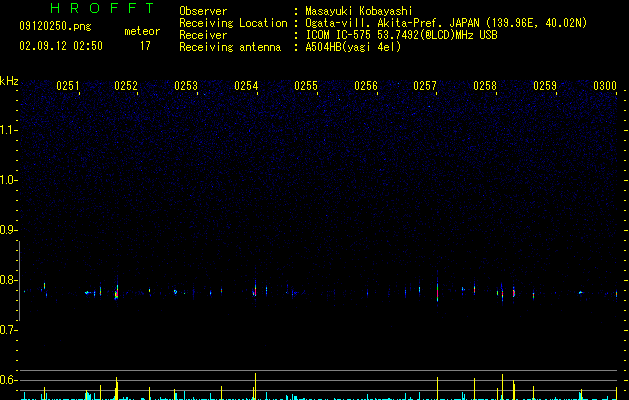Click the 0257 time marker
Screen dimensions: 629x400
pos(425,86)
